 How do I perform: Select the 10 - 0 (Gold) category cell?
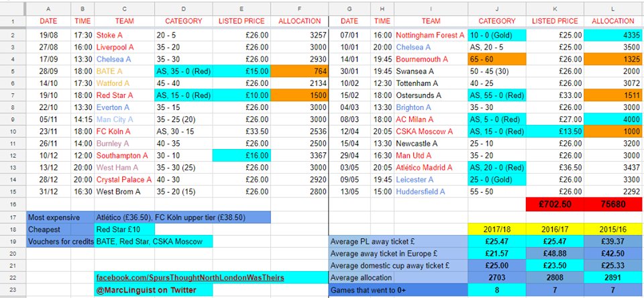pos(497,36)
